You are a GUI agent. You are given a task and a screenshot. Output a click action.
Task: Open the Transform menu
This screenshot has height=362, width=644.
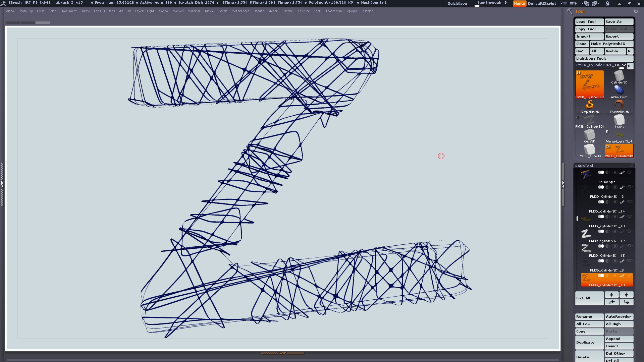(333, 11)
